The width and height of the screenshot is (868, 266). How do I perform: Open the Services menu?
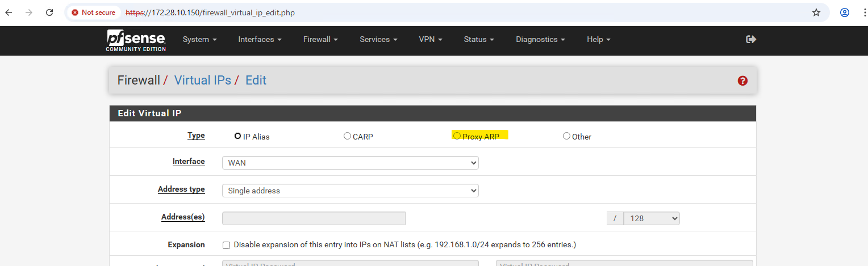378,40
